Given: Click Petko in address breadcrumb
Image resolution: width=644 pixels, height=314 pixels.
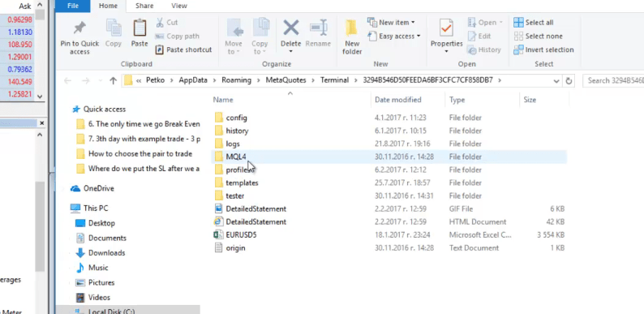Looking at the screenshot, I should [x=155, y=80].
